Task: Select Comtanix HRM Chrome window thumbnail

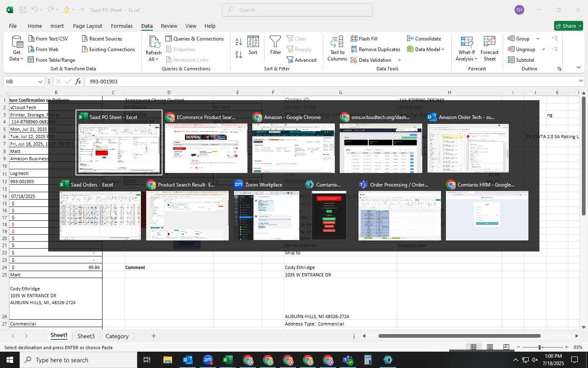Action: coord(487,215)
